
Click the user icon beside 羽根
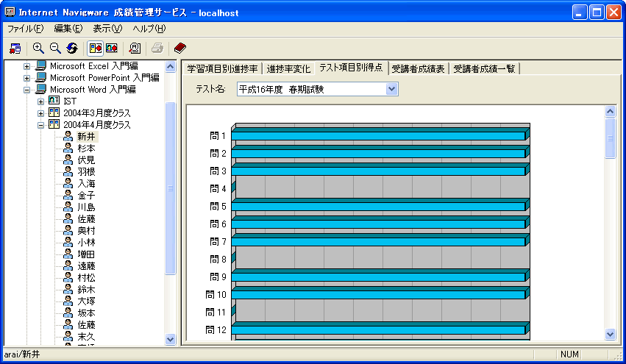[x=68, y=171]
